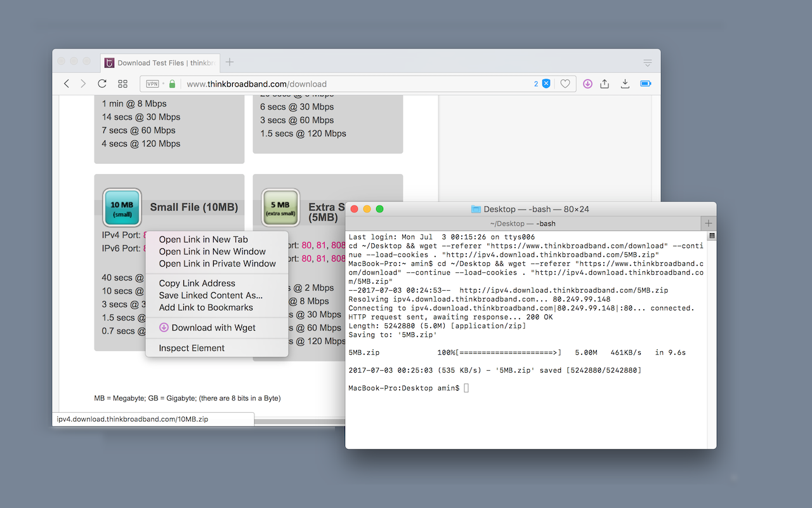This screenshot has width=812, height=508.
Task: Click the "MB = Megabyte; GB = Gigabyte" footnote
Action: click(188, 398)
